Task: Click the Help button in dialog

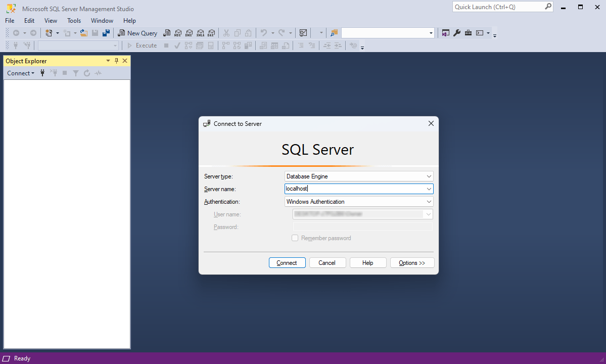Action: coord(368,263)
